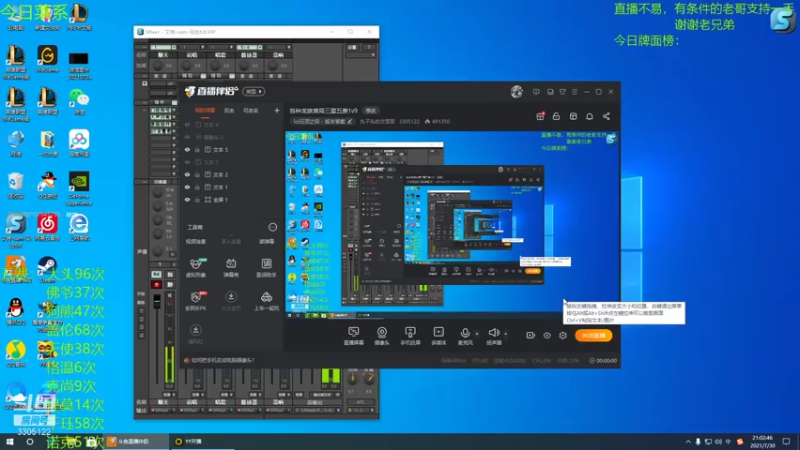The image size is (800, 450).
Task: Open the gift box icon with red badge
Action: [x=540, y=116]
